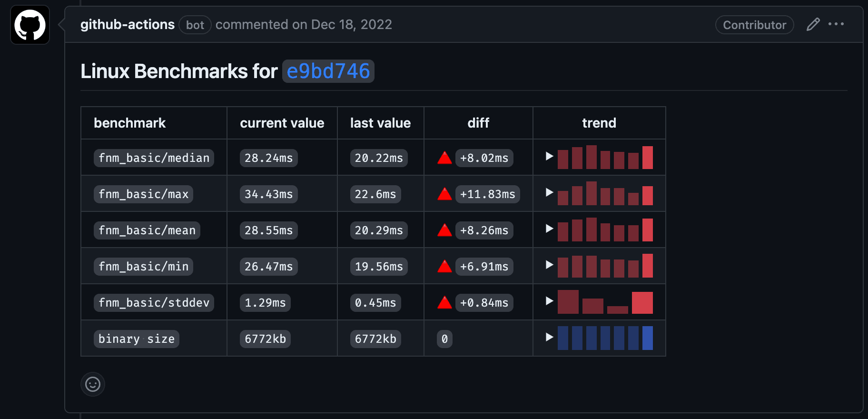868x419 pixels.
Task: Add a reaction with the smiley icon
Action: pyautogui.click(x=93, y=384)
